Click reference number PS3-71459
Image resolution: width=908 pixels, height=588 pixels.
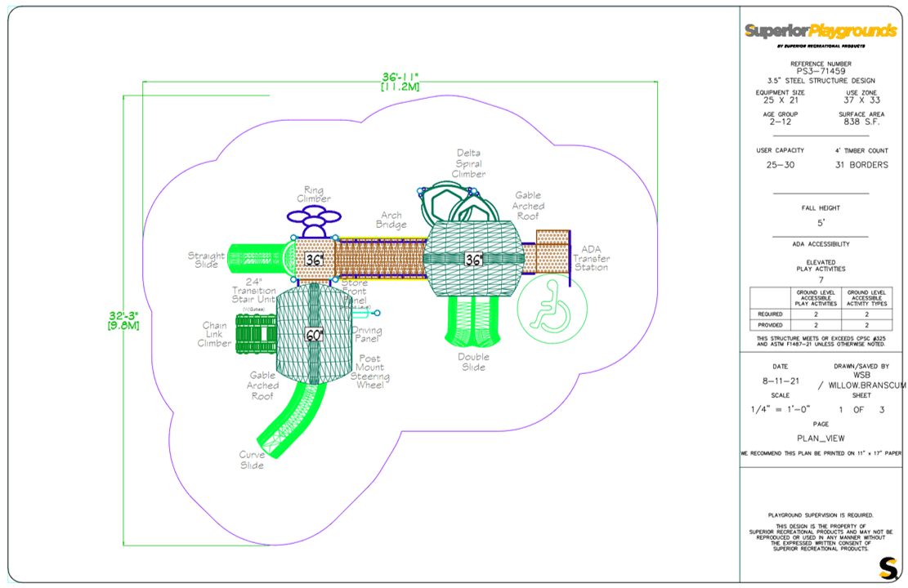[821, 71]
